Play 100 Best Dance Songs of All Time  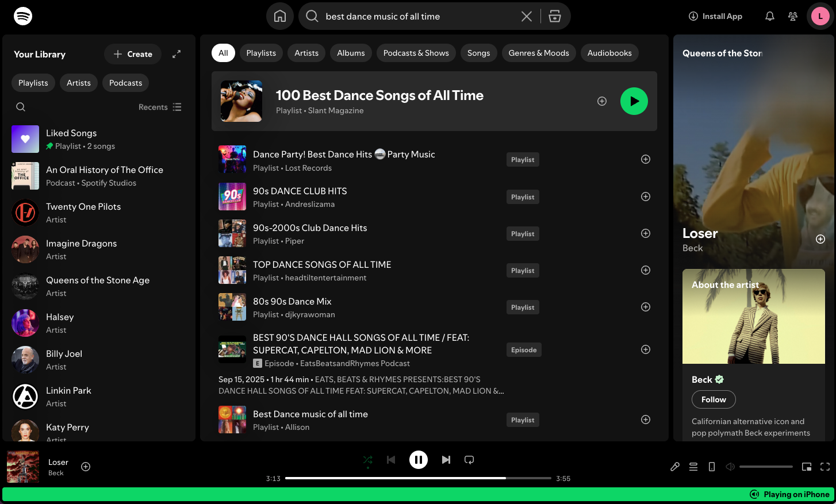click(x=634, y=101)
